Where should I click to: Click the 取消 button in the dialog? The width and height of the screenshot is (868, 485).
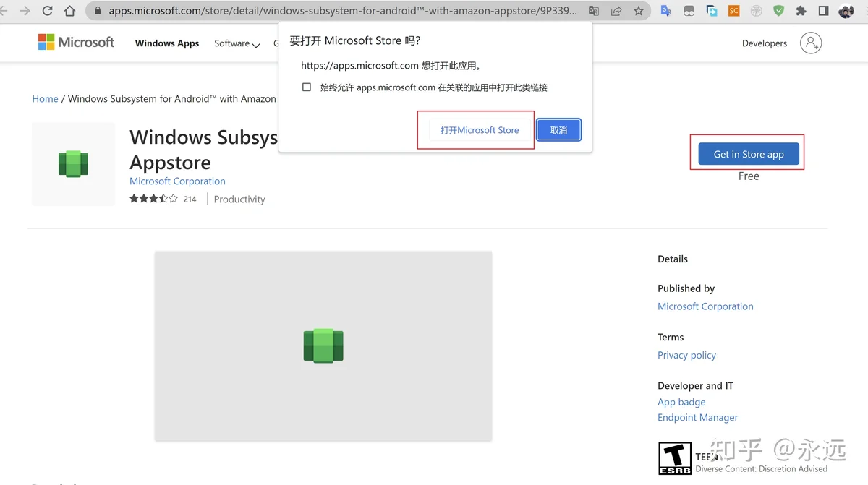(x=558, y=130)
